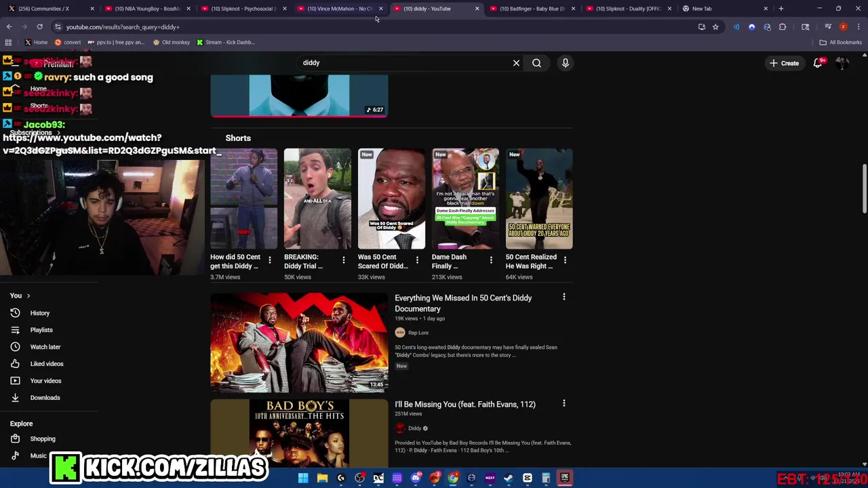Image resolution: width=868 pixels, height=488 pixels.
Task: Open options for '50 Cent Realized' short
Action: coord(565,260)
